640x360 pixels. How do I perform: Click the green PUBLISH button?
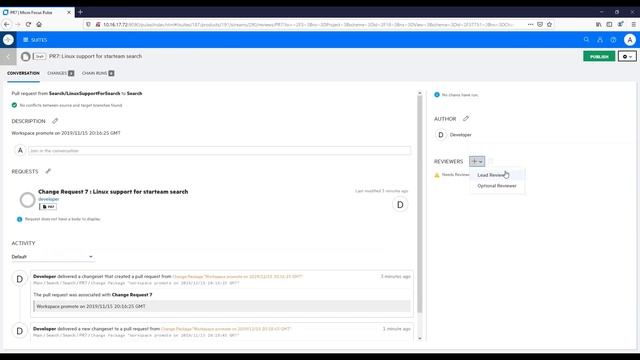click(599, 56)
